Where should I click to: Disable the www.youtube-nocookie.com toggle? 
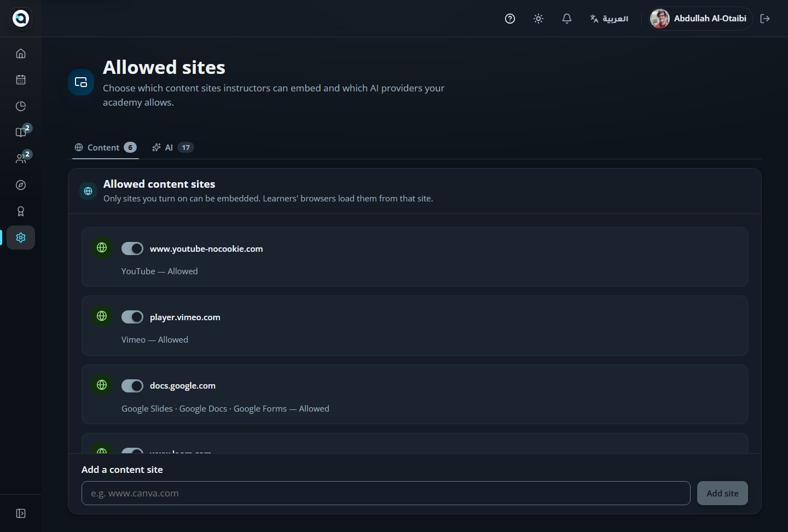pos(132,248)
